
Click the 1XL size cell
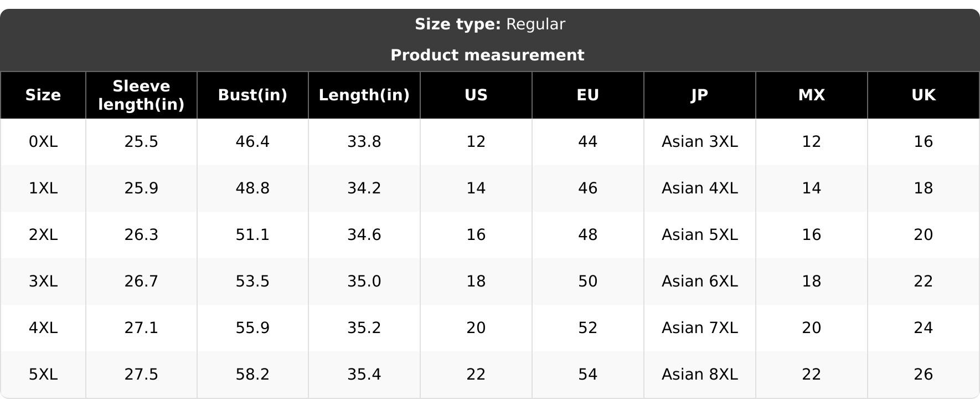tap(43, 188)
